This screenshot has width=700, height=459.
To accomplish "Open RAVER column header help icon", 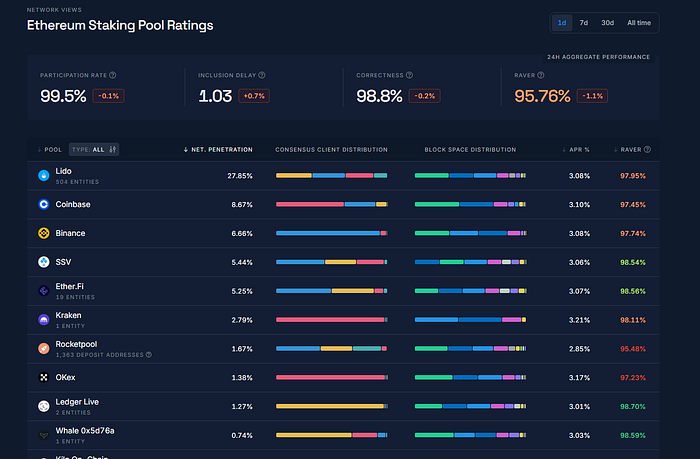I will (x=647, y=150).
